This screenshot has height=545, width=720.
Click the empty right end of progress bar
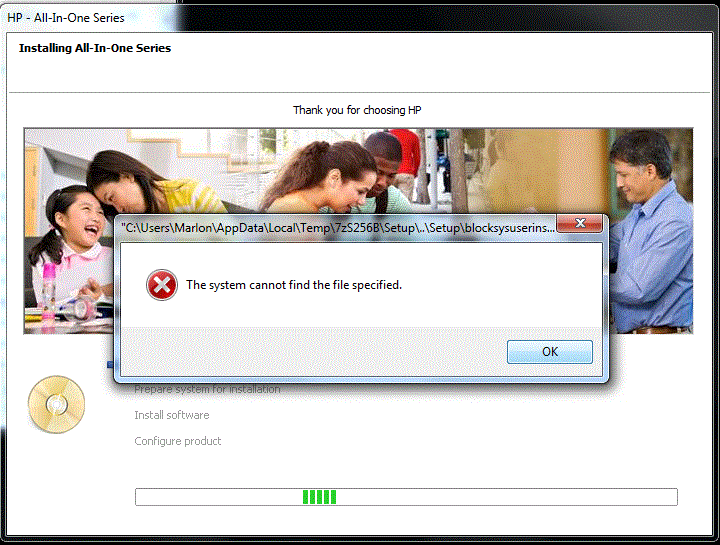600,497
